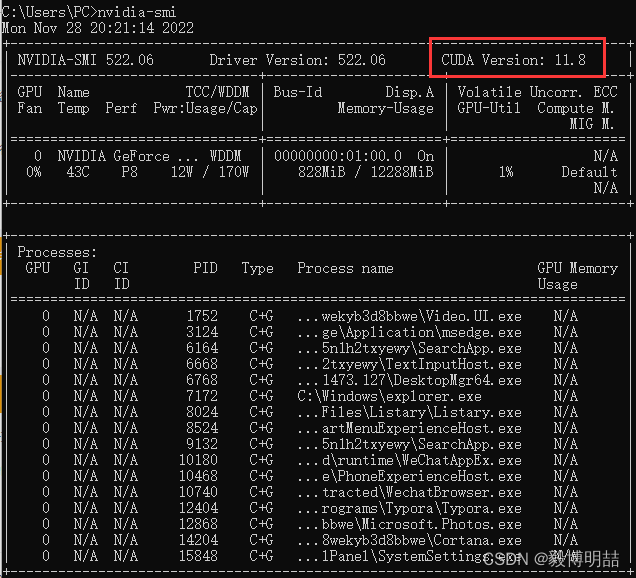Image resolution: width=636 pixels, height=578 pixels.
Task: Click the GPU utilization value '1%'
Action: (x=506, y=172)
